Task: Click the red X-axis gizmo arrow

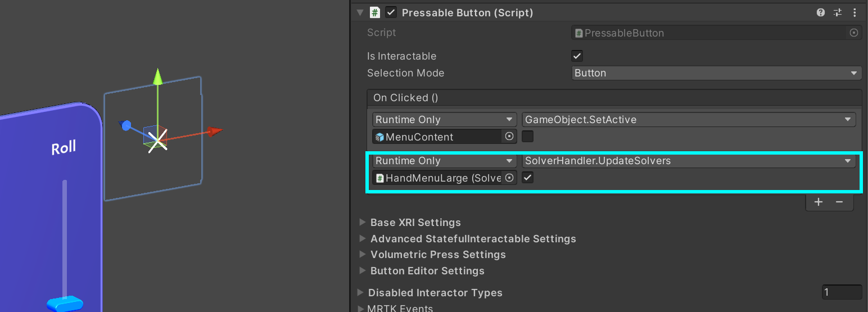Action: (214, 132)
